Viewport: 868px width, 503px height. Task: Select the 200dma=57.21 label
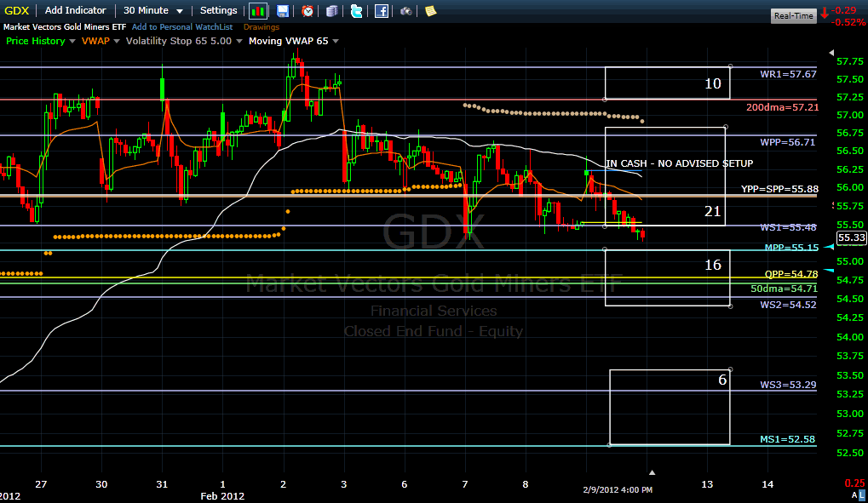coord(782,107)
